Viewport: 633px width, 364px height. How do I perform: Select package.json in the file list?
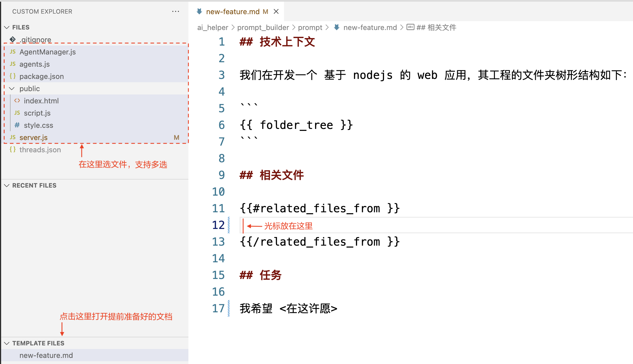pyautogui.click(x=95, y=76)
